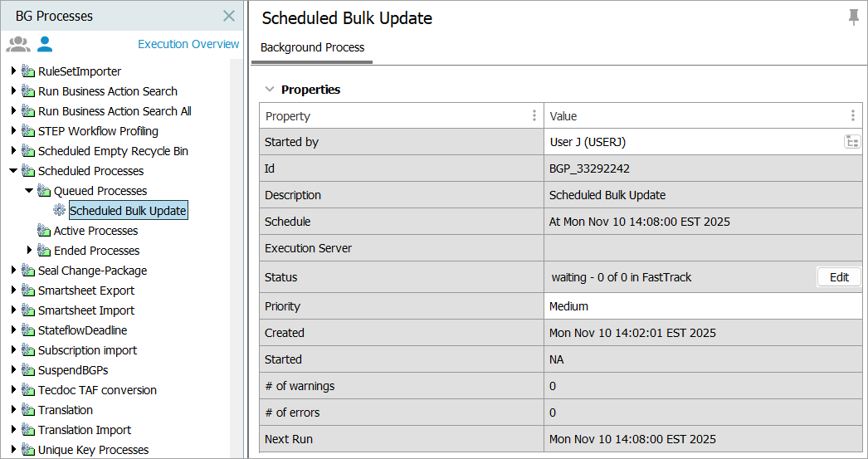Screen dimensions: 868x459
Task: Collapse the Properties section
Action: 269,90
